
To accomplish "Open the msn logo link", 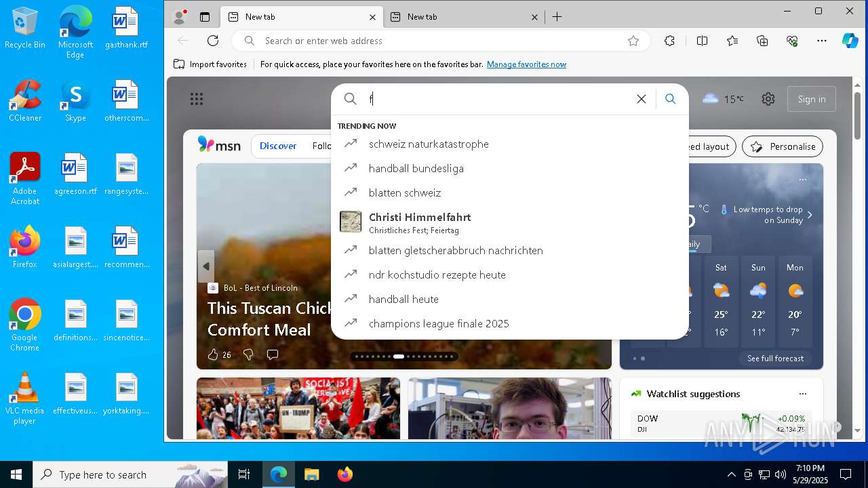I will click(219, 144).
